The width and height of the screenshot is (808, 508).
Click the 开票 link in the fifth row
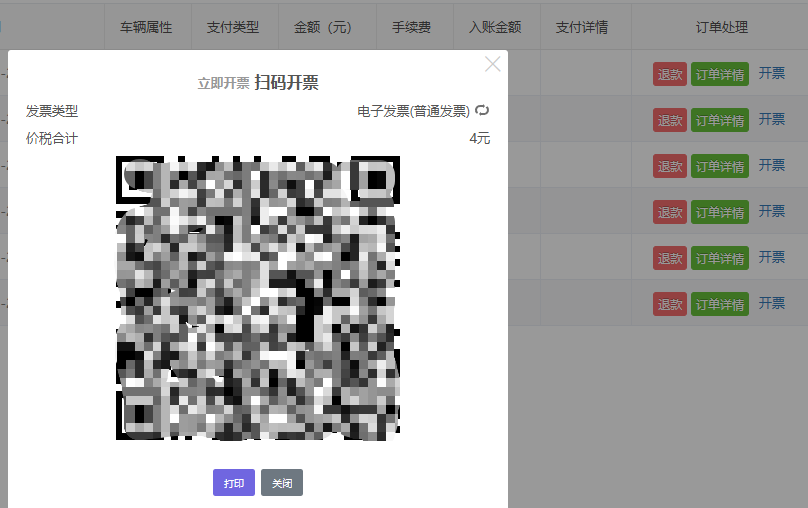pos(771,257)
